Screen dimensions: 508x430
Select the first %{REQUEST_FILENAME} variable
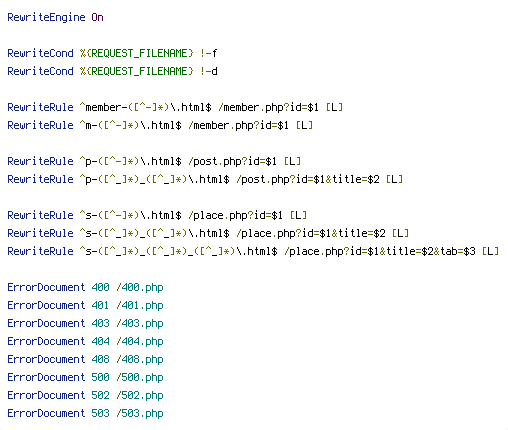(136, 53)
